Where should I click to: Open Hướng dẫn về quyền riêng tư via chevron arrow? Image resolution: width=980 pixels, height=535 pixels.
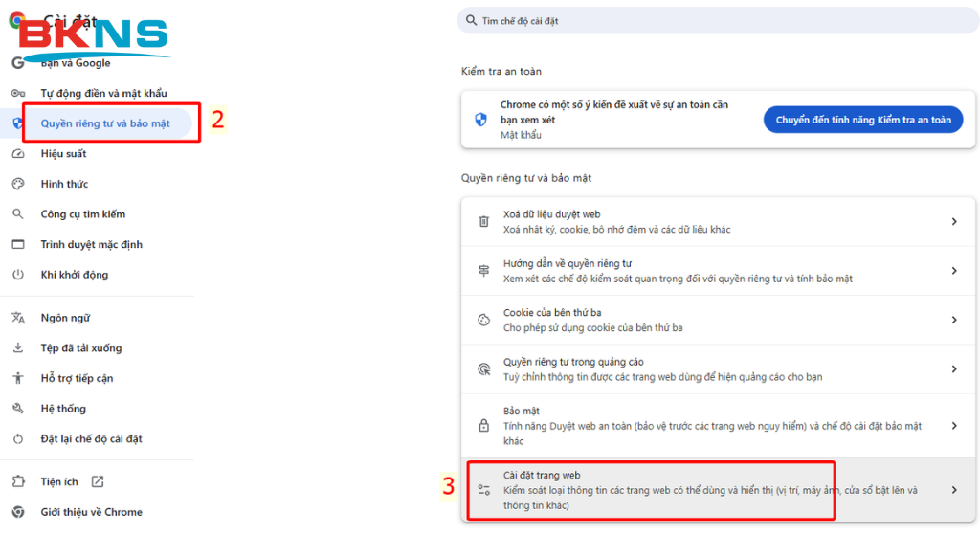[x=954, y=271]
